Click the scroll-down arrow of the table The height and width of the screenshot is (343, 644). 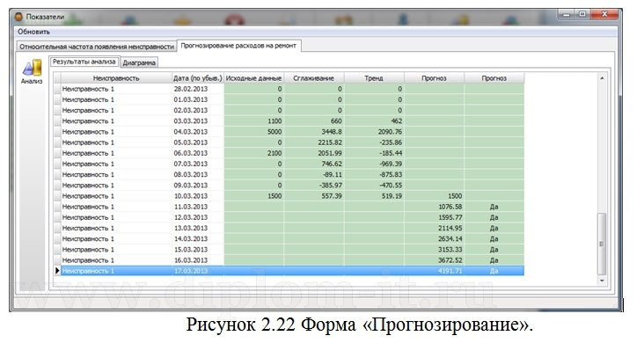click(602, 281)
